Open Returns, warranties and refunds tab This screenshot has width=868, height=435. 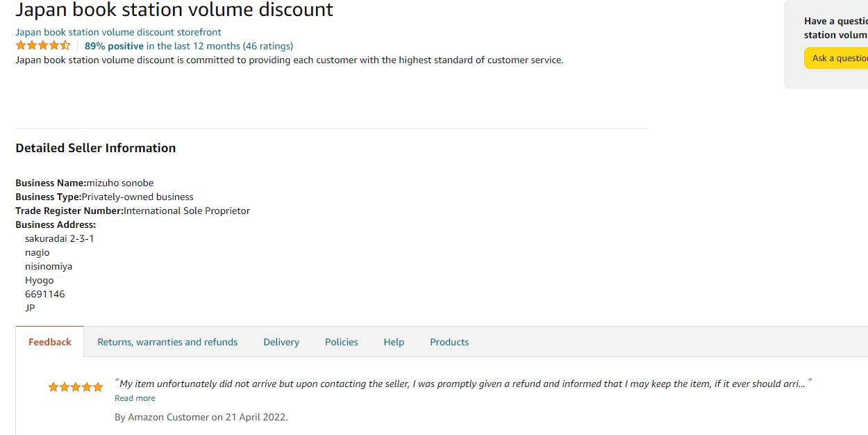click(167, 342)
